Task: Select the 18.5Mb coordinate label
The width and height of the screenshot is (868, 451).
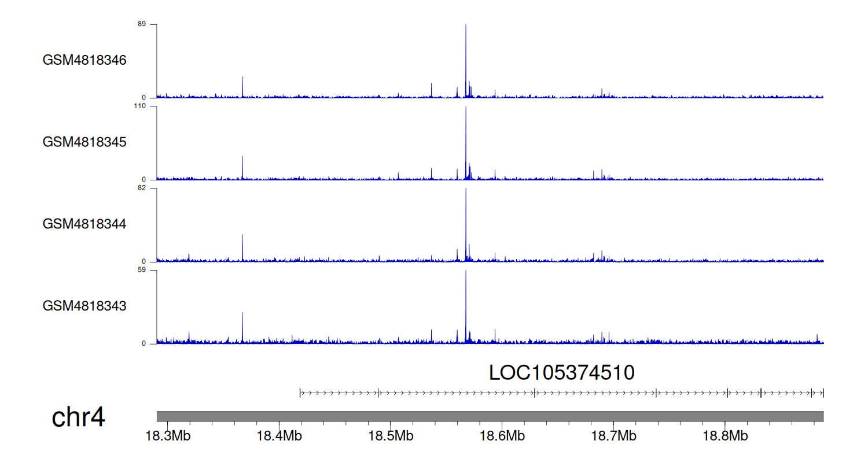Action: [x=391, y=435]
